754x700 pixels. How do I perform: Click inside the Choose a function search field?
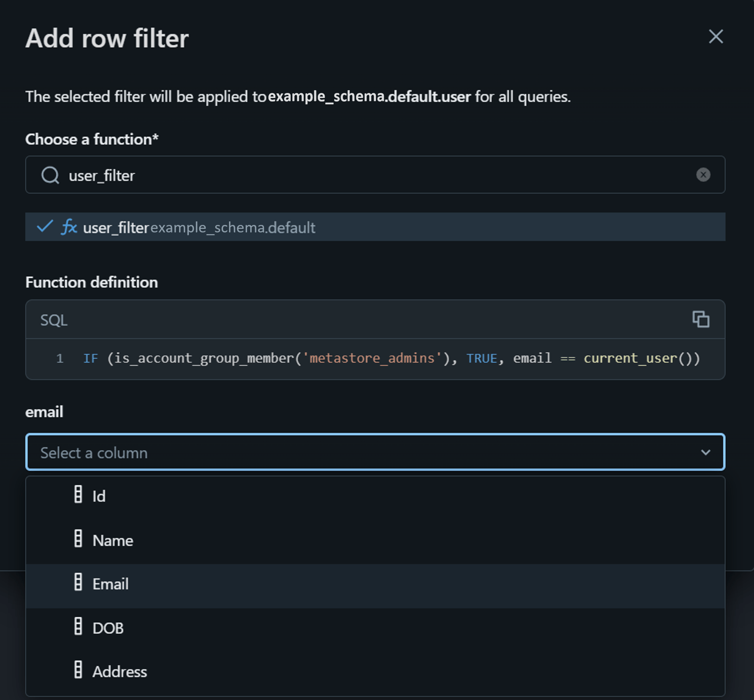point(327,175)
